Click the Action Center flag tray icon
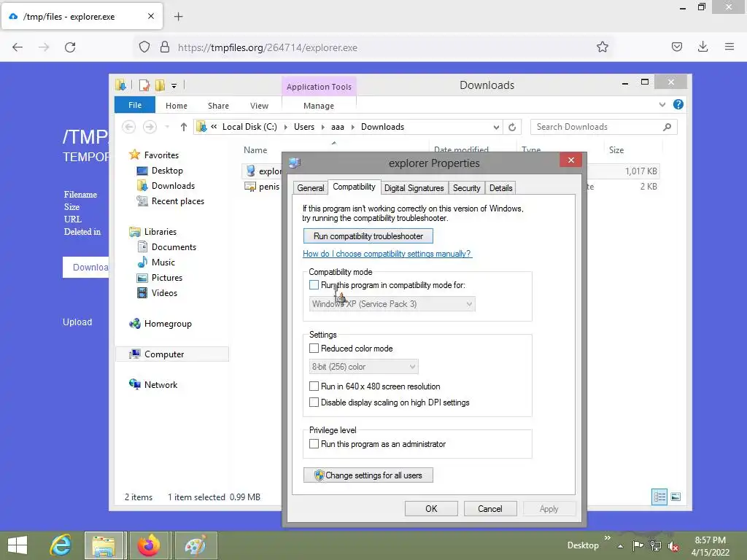747x560 pixels. (638, 545)
